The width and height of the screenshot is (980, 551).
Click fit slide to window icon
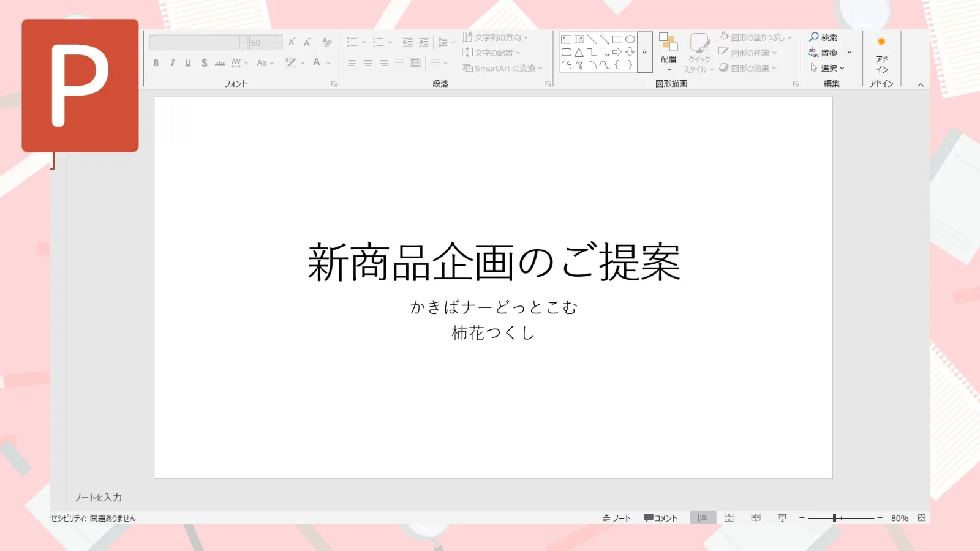(921, 518)
